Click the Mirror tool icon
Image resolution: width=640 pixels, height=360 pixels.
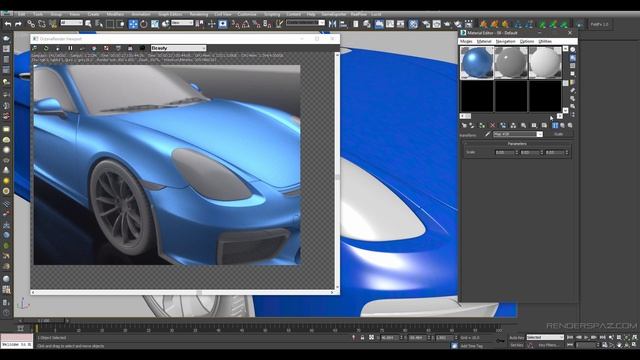332,24
